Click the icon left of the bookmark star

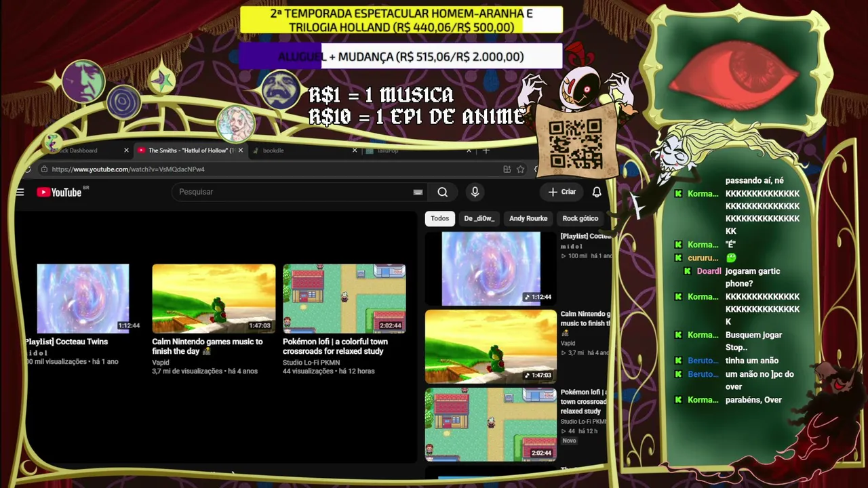pos(507,169)
